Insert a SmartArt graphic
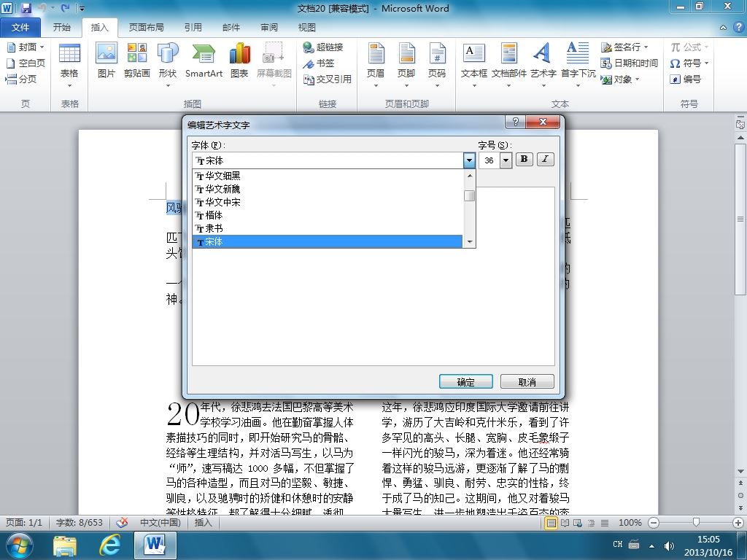 (x=204, y=61)
